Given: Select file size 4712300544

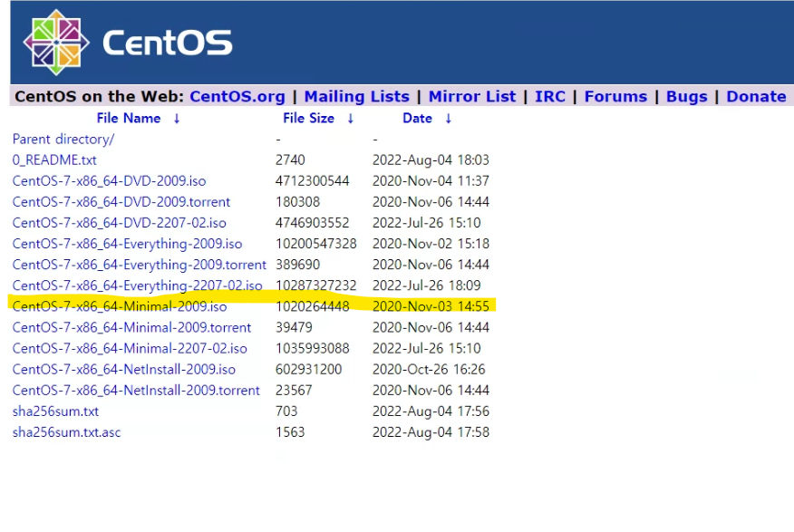Looking at the screenshot, I should pos(313,180).
